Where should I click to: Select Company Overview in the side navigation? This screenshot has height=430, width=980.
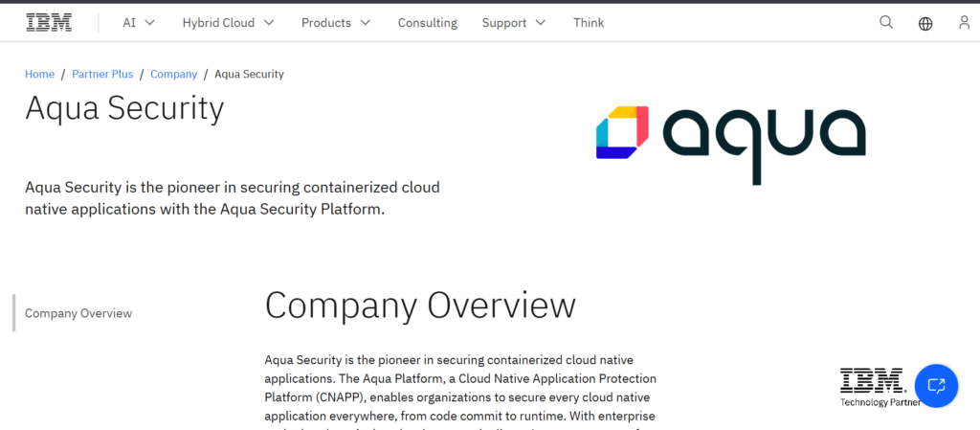tap(78, 313)
